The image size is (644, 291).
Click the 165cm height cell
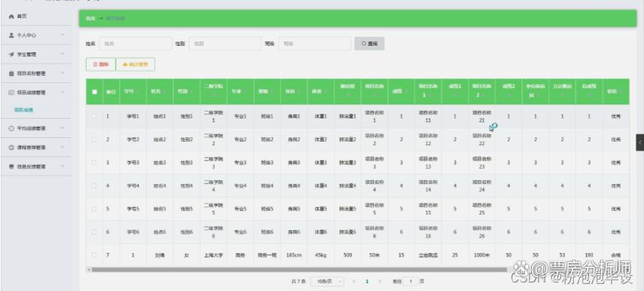click(294, 256)
